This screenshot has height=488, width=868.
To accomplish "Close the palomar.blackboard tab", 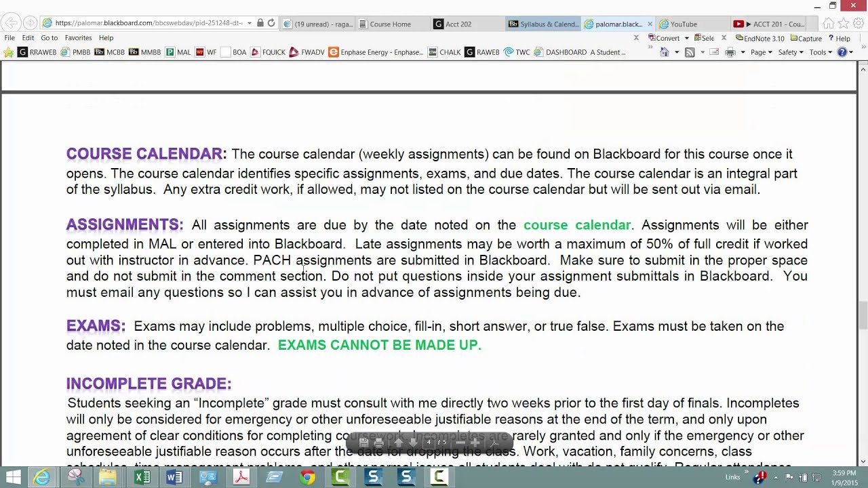I will click(650, 24).
